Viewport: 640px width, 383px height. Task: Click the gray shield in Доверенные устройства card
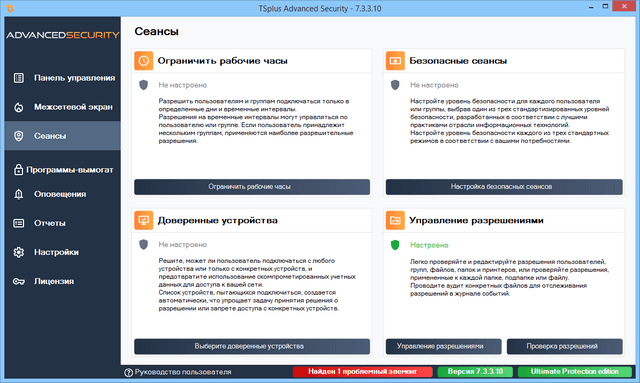tap(143, 245)
